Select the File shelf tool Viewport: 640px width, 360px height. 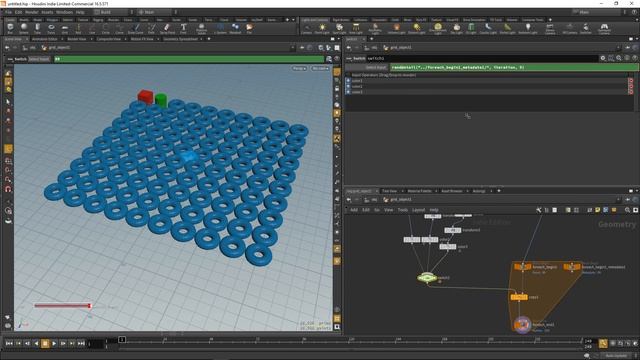click(249, 28)
